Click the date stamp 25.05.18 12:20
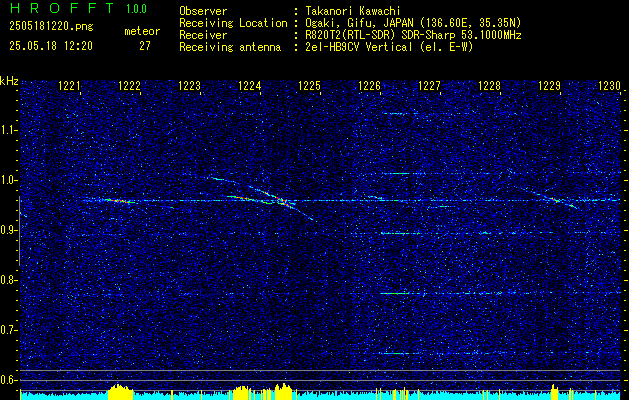The width and height of the screenshot is (629, 400). [51, 46]
